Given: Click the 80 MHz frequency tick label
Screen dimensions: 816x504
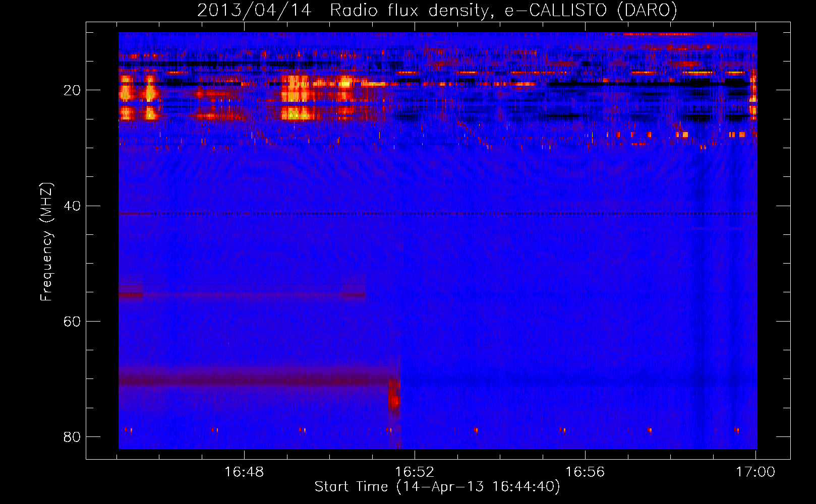Looking at the screenshot, I should click(x=72, y=437).
